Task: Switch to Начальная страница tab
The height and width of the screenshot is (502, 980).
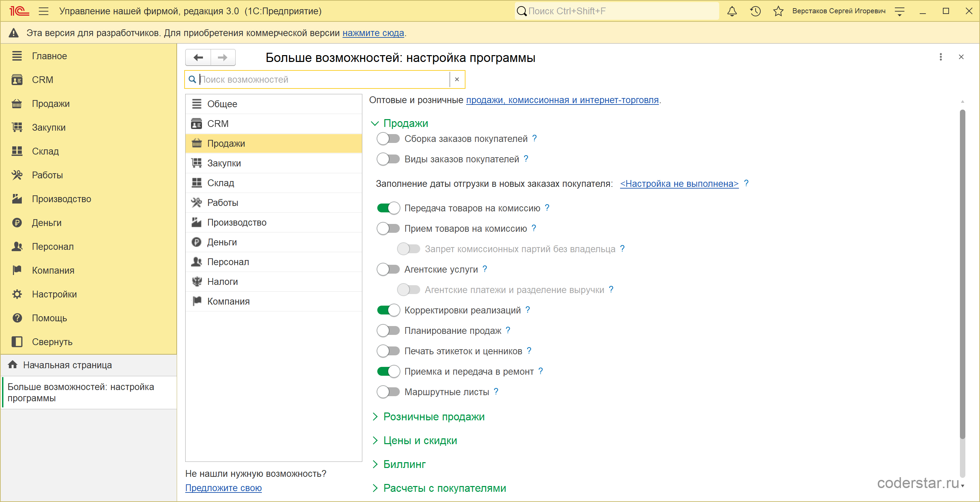Action: point(88,365)
